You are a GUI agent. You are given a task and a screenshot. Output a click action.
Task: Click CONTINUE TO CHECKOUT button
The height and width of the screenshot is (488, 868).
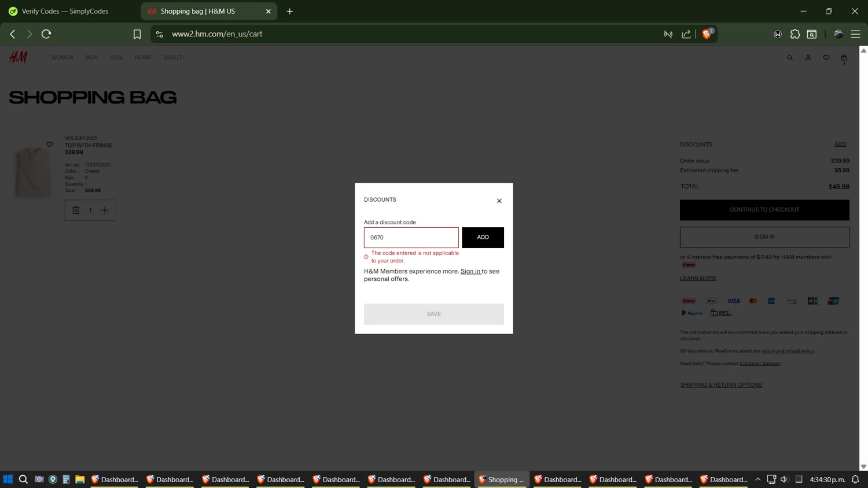(x=764, y=210)
